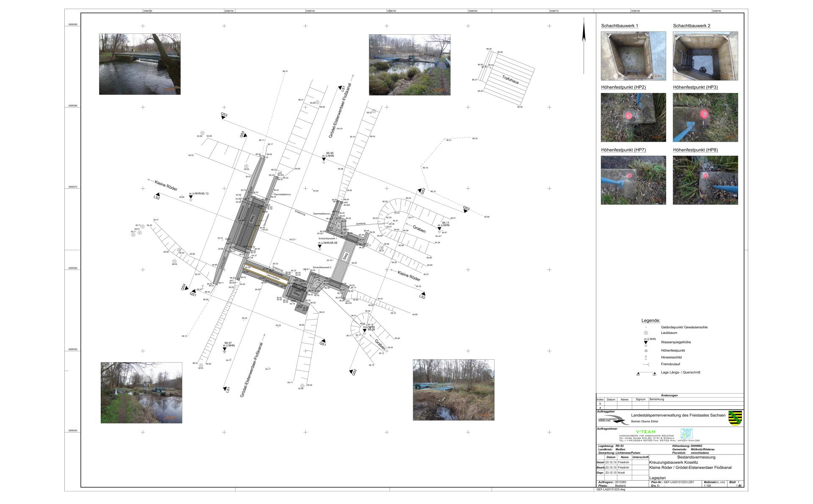Open the Höhenfestpunkt (HP8) photo
This screenshot has height=504, width=813.
705,180
